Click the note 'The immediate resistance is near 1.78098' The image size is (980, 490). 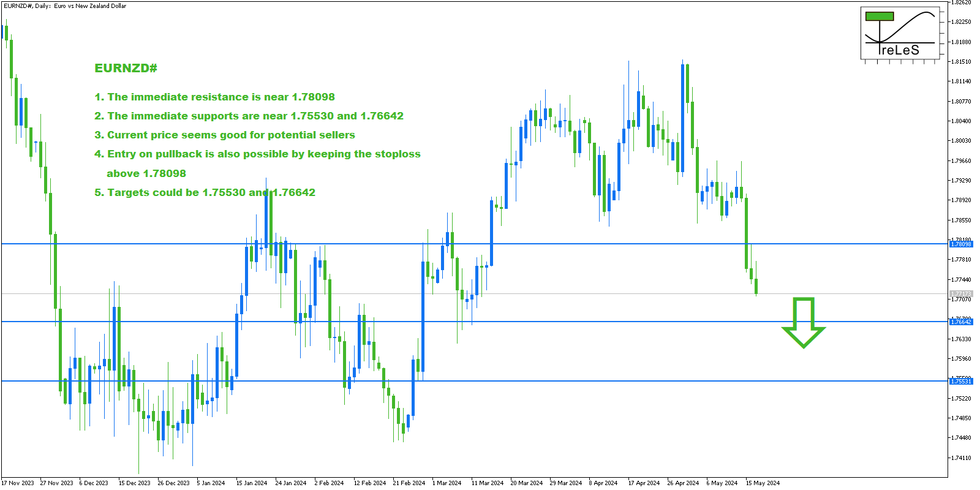tap(214, 97)
